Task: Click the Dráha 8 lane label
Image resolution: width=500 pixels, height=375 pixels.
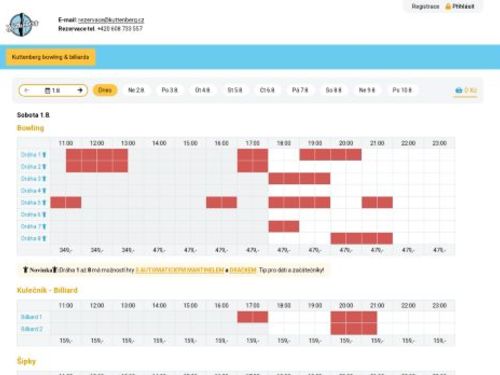Action: pos(33,238)
